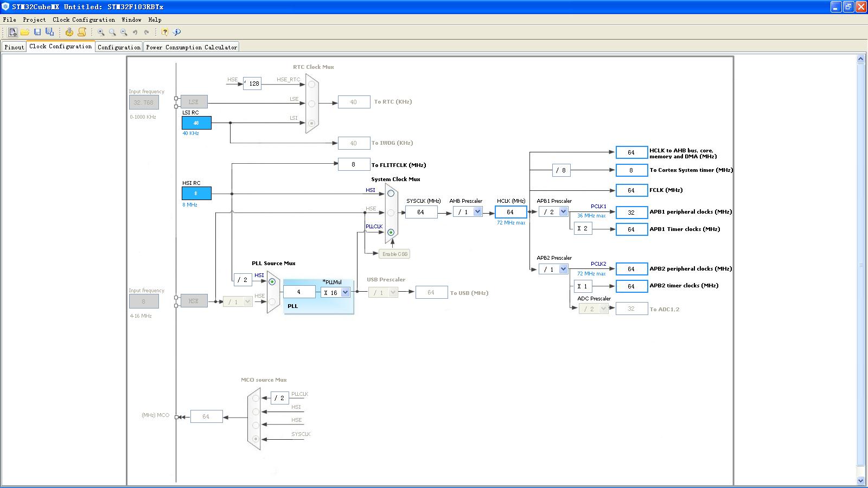Click the scrollbar up arrow
The width and height of the screenshot is (868, 488).
click(x=860, y=59)
